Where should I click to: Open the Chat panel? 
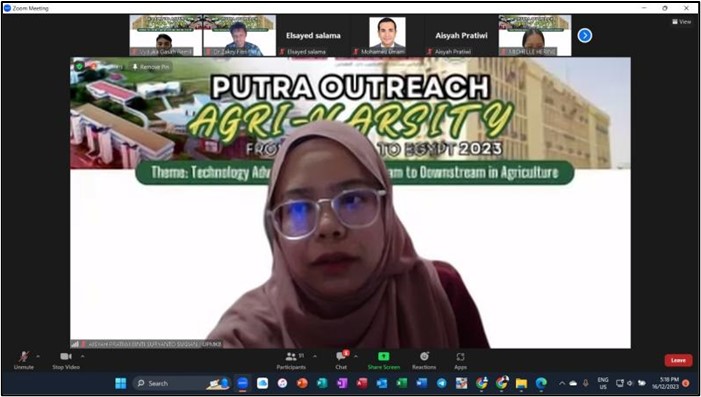[x=341, y=360]
